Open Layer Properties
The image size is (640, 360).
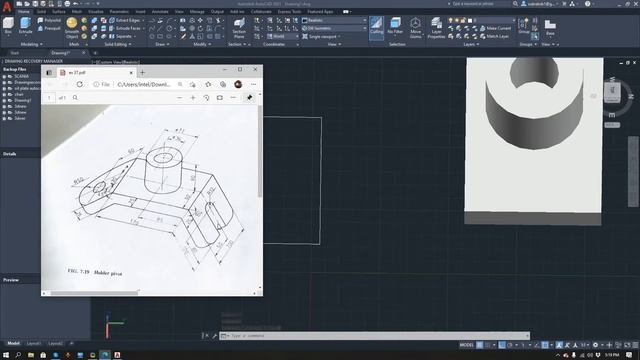(436, 28)
